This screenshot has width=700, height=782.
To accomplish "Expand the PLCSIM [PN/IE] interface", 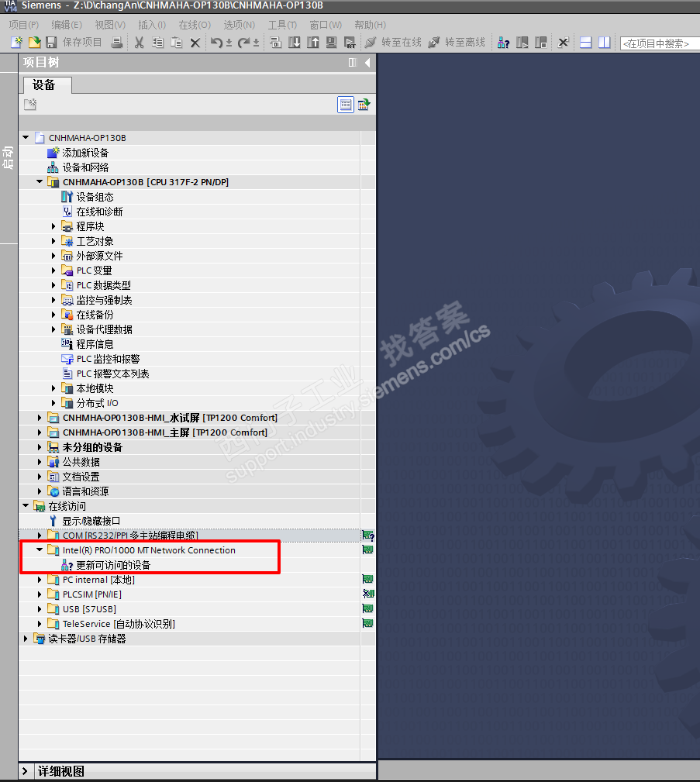I will tap(40, 594).
